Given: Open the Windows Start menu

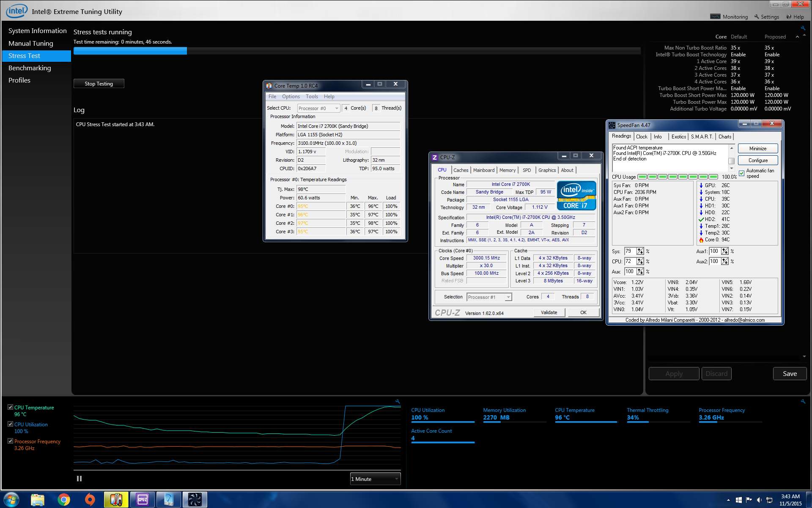Looking at the screenshot, I should coord(11,500).
